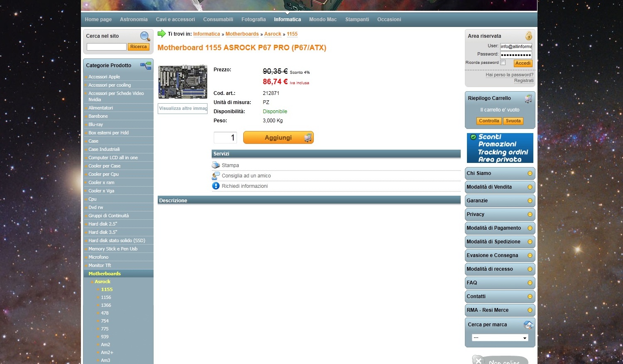Click the Categorie Prodotto tree icon

point(146,66)
